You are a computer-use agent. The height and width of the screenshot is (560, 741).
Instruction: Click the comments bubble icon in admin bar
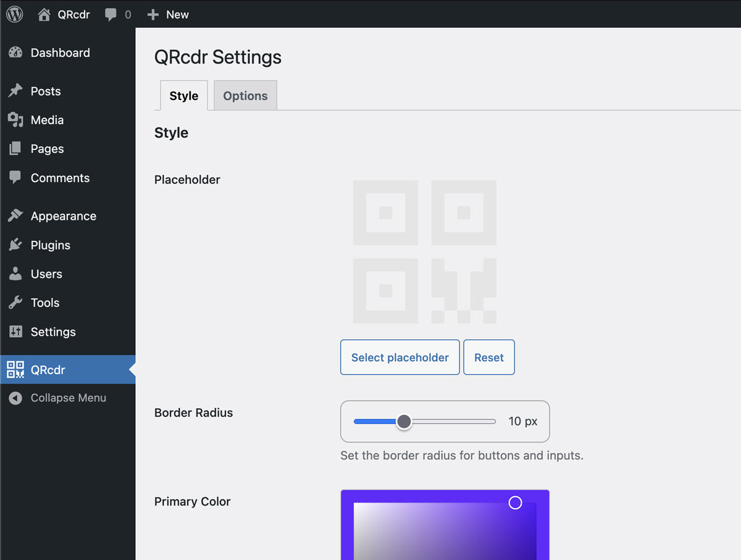point(111,14)
